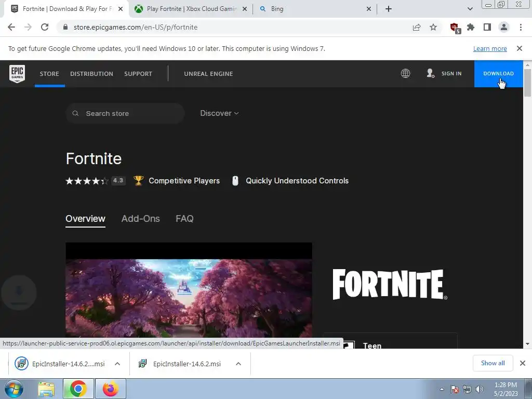Close the Bing tab

(369, 9)
